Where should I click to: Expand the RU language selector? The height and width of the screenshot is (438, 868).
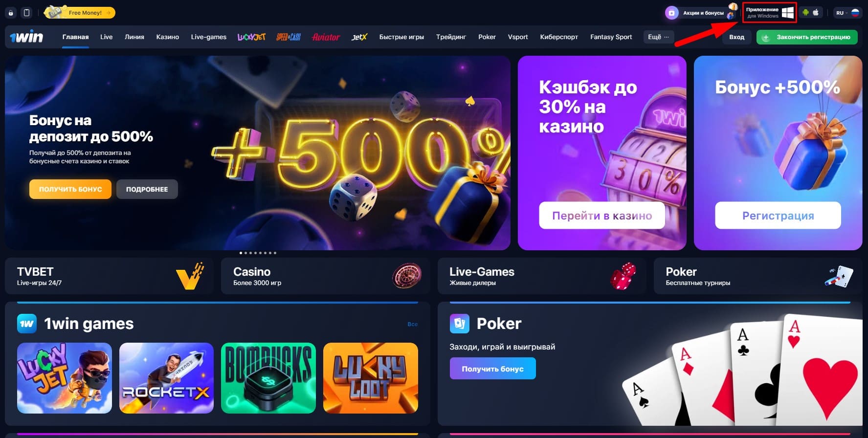coord(848,13)
